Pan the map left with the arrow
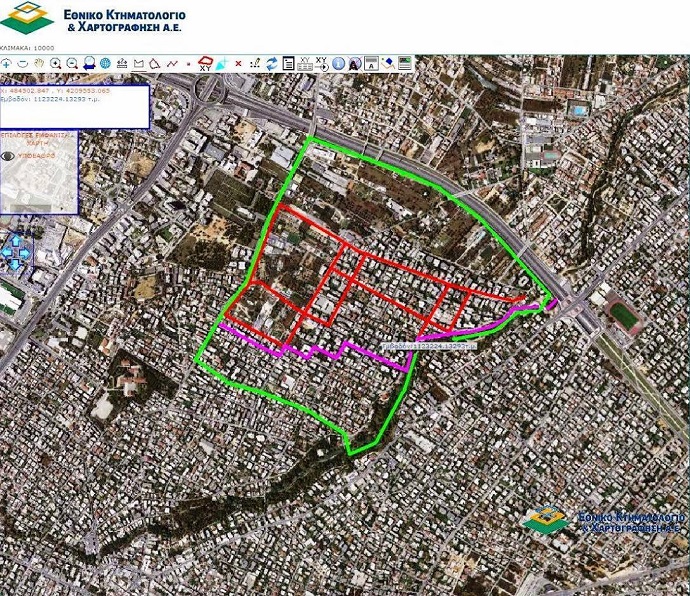690x596 pixels. click(x=7, y=253)
